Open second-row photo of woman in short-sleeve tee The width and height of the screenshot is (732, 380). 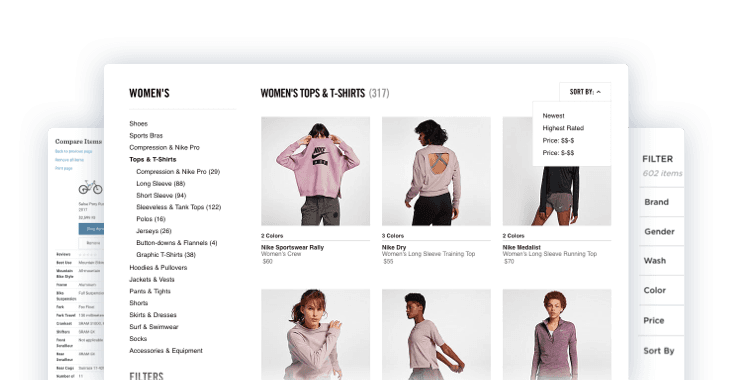436,334
